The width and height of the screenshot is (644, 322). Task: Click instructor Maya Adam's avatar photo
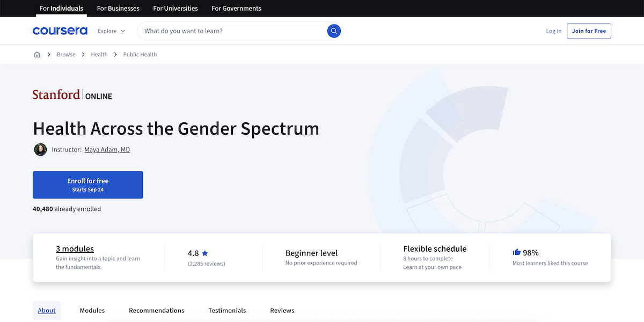point(40,150)
